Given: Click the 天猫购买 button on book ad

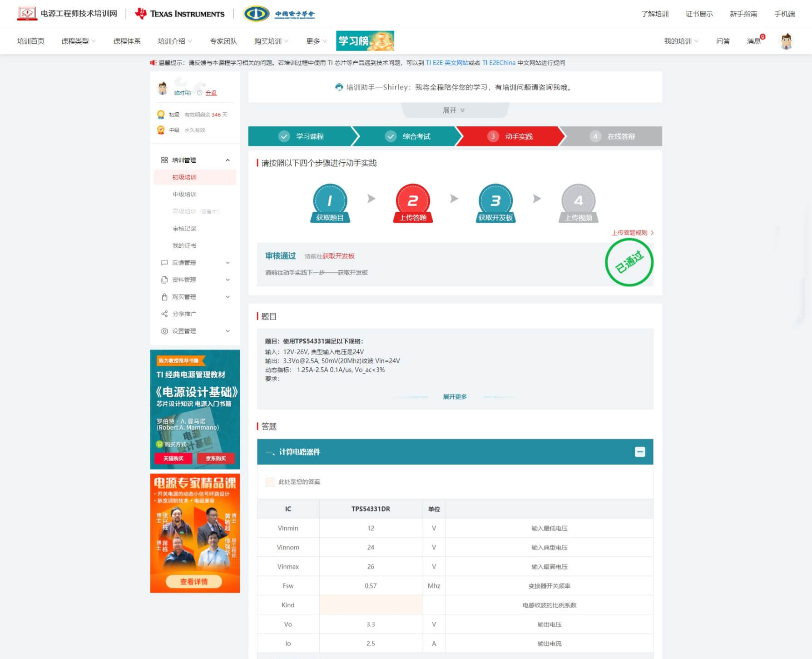Looking at the screenshot, I should point(173,458).
